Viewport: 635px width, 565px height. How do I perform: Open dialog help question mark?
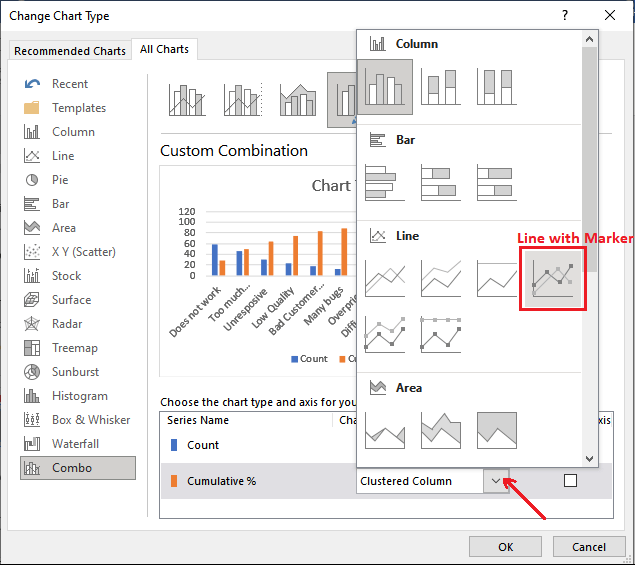(565, 15)
